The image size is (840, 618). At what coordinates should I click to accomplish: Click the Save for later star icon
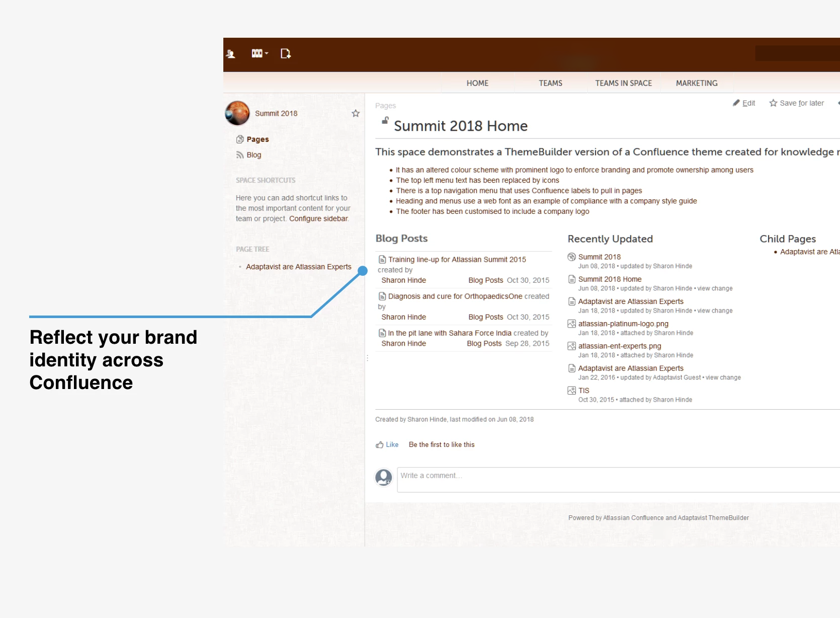click(773, 103)
